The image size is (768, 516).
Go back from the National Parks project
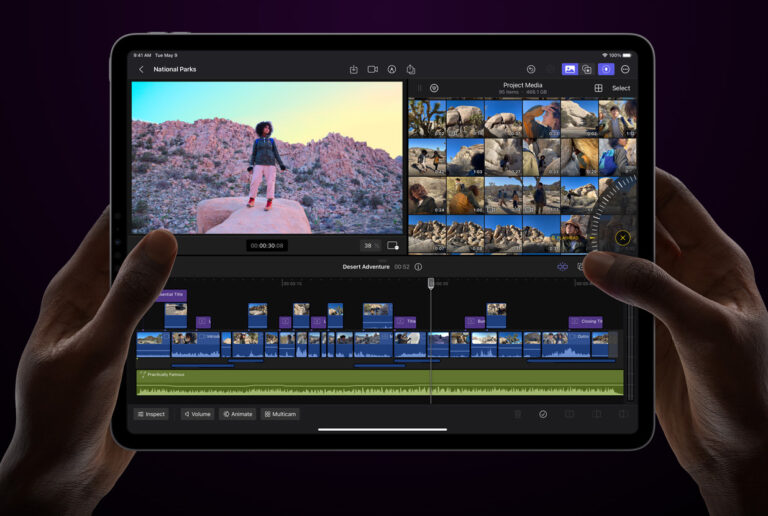[x=141, y=69]
